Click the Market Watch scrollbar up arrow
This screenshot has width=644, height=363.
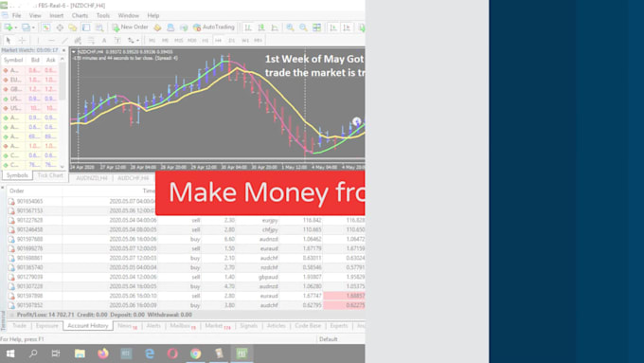coord(63,59)
